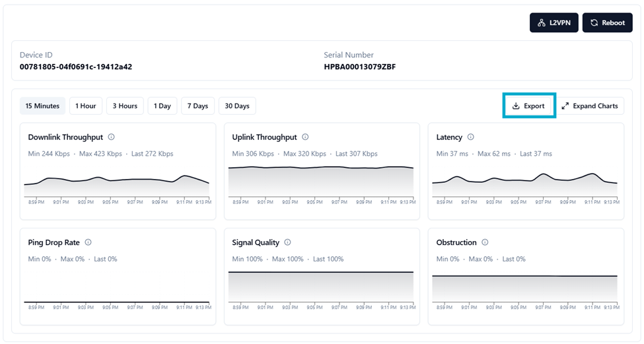This screenshot has width=644, height=344.
Task: Click the Obstruction info icon
Action: (485, 242)
